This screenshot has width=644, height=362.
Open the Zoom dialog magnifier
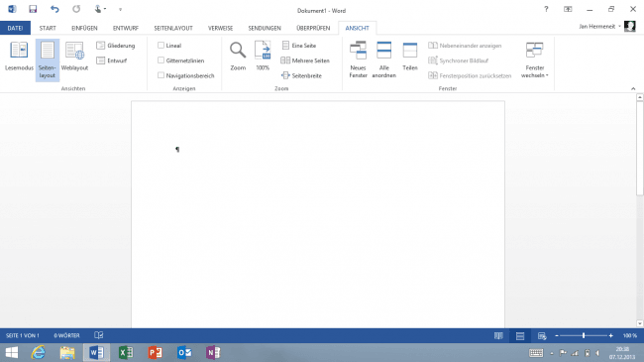[x=238, y=57]
